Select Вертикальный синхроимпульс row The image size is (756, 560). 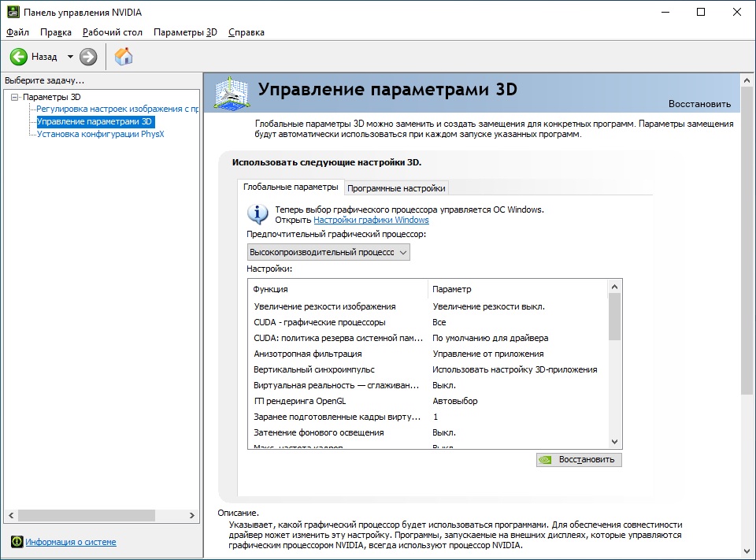(x=428, y=369)
